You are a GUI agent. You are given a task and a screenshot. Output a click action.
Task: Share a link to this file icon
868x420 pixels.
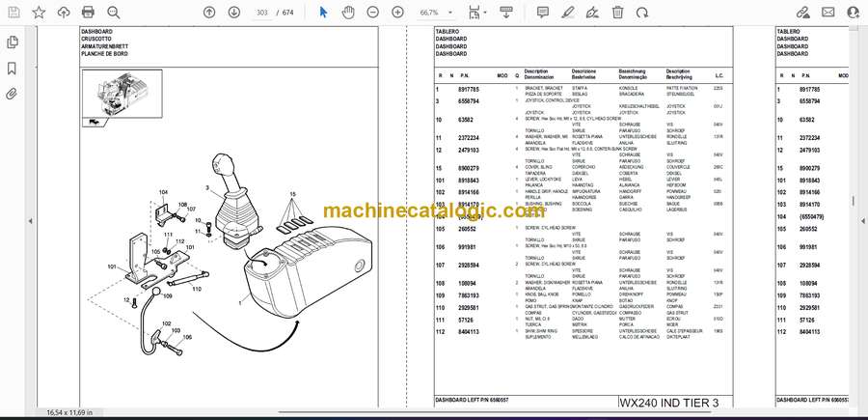[803, 13]
